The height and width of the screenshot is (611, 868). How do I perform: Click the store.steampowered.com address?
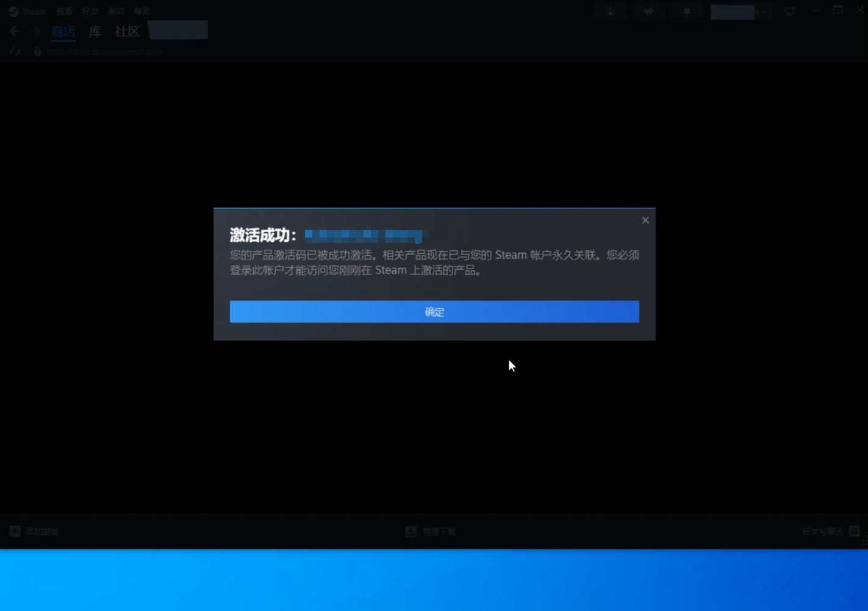click(104, 52)
